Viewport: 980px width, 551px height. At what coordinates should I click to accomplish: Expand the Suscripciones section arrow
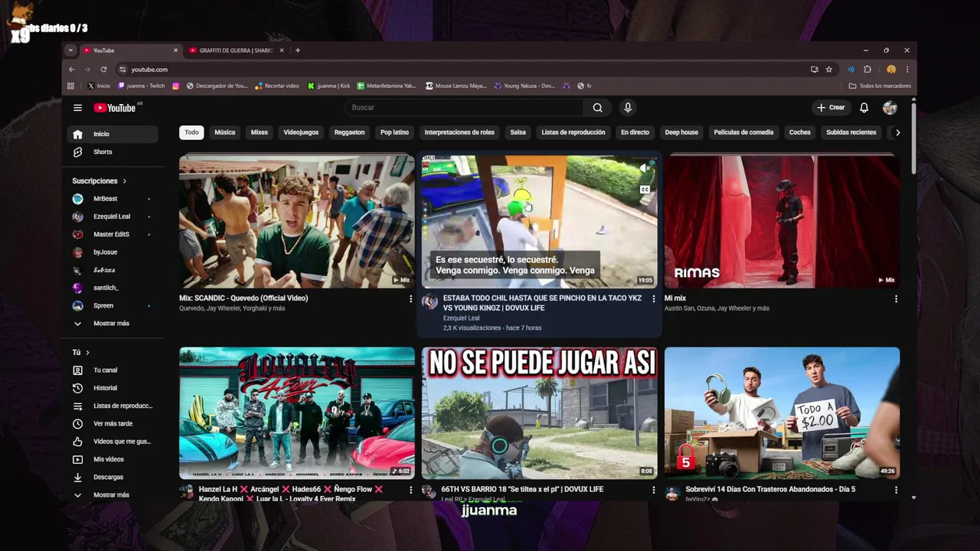coord(124,181)
